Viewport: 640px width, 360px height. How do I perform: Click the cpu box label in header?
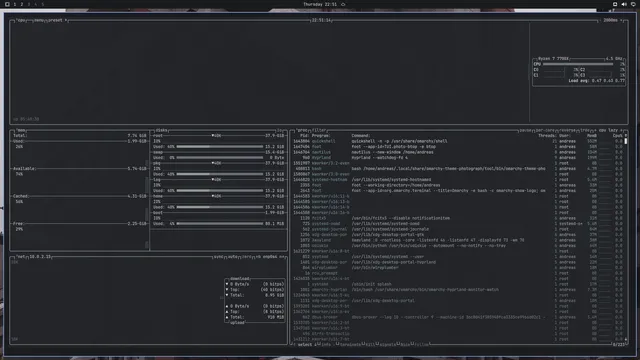tap(21, 20)
